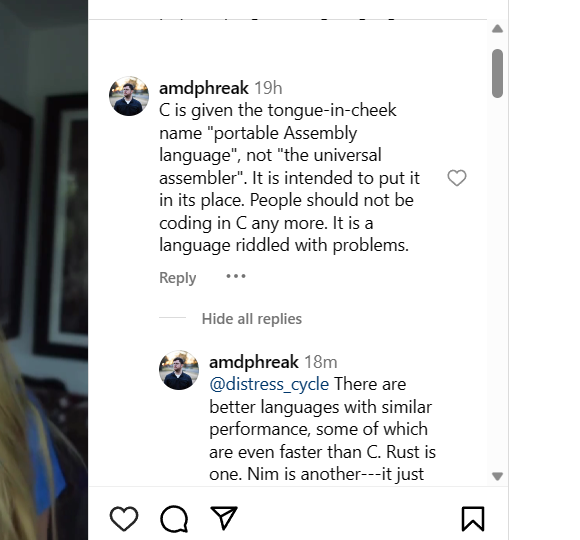The image size is (580, 540).
Task: Open amdphreak avatar on the top comment
Action: (x=129, y=96)
